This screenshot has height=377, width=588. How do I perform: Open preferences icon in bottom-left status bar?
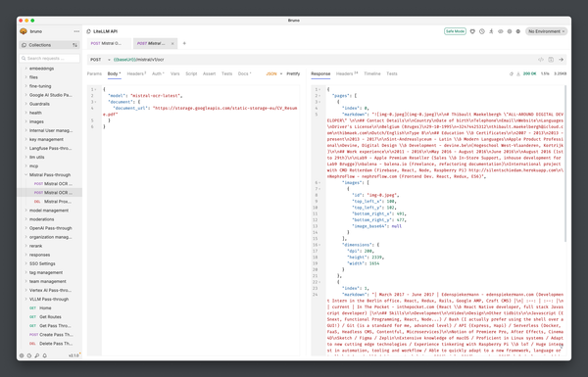tap(22, 355)
